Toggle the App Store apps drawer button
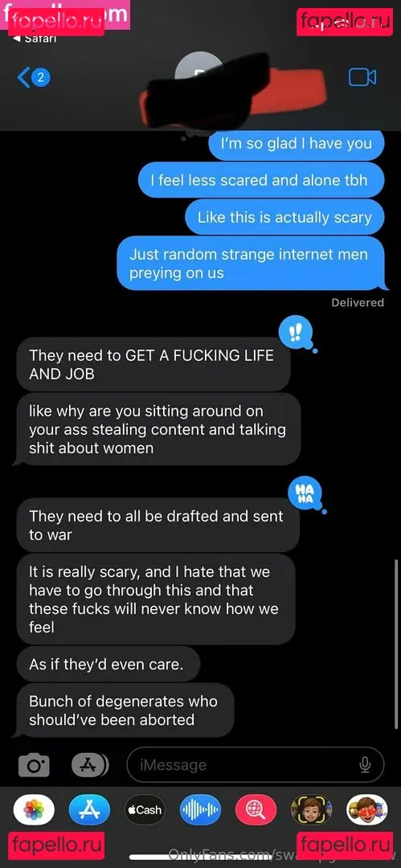This screenshot has height=868, width=401. pyautogui.click(x=90, y=766)
